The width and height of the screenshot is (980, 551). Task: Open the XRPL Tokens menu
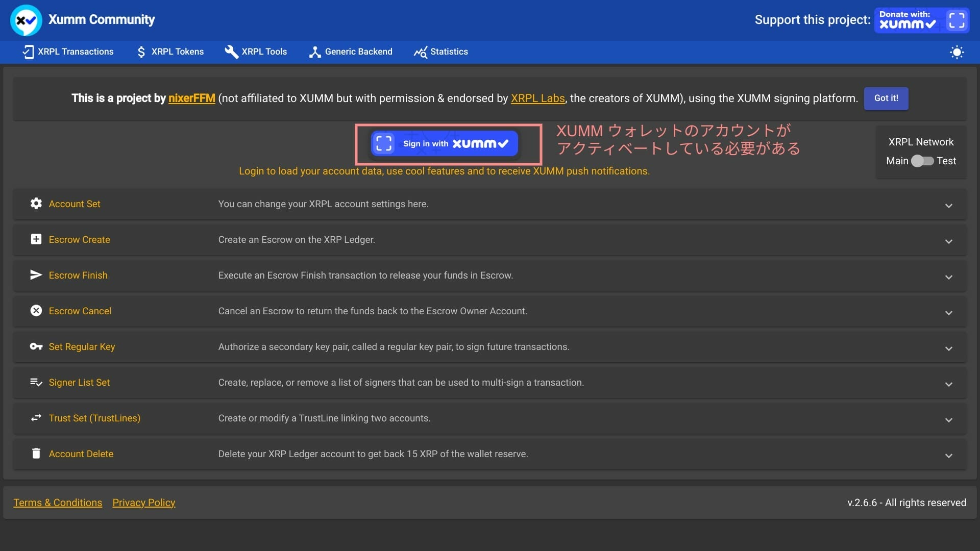pyautogui.click(x=170, y=52)
